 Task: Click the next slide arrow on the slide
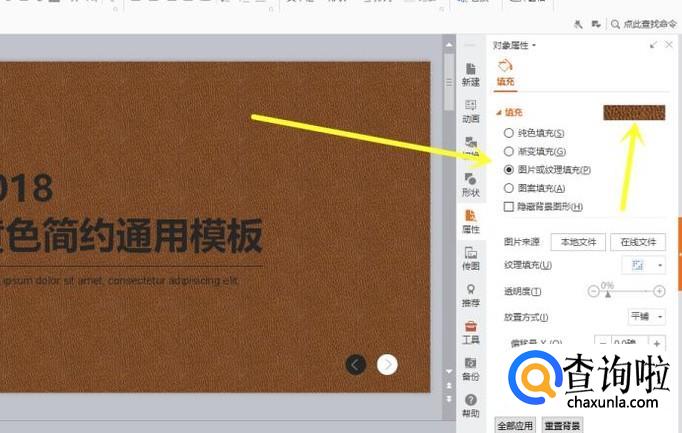tap(387, 364)
